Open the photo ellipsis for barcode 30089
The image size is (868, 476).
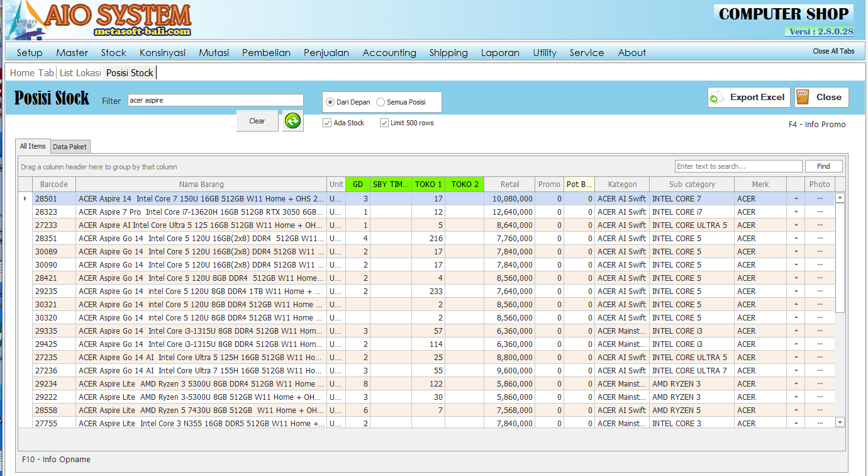(820, 251)
